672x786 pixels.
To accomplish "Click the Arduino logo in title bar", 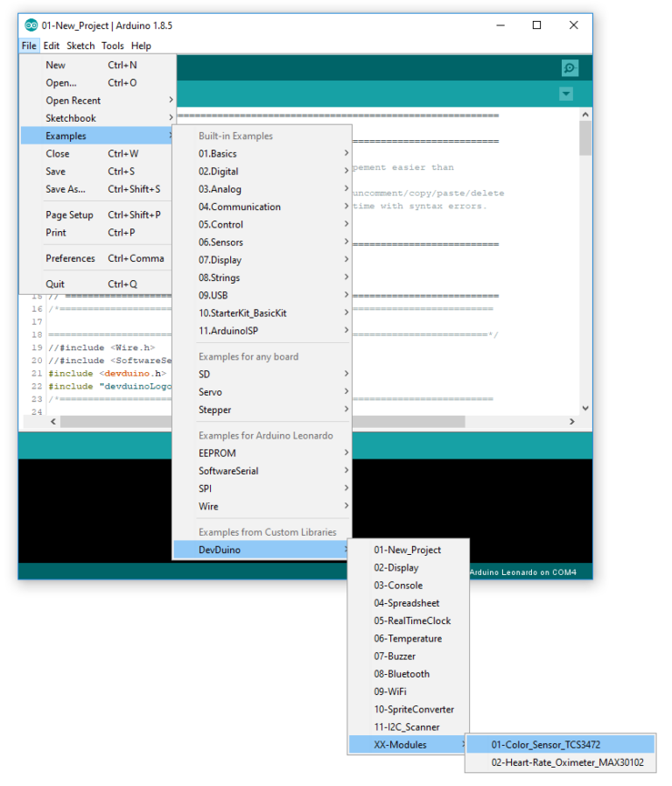I will pos(31,25).
